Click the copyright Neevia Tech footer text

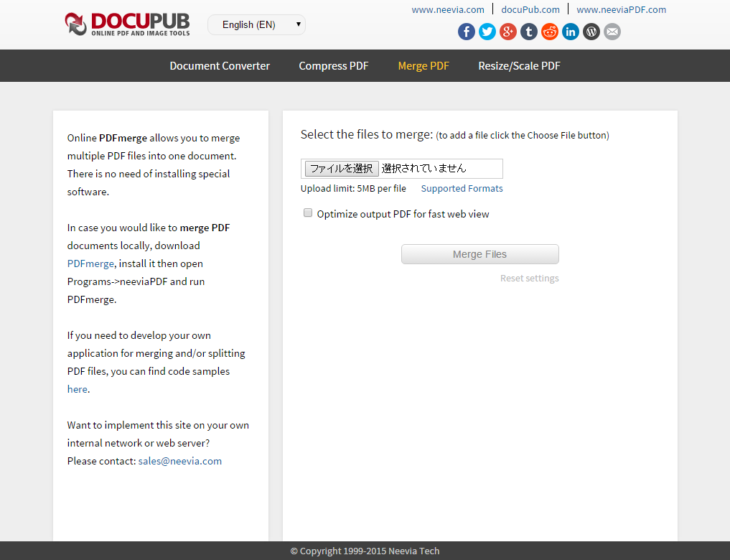(365, 551)
